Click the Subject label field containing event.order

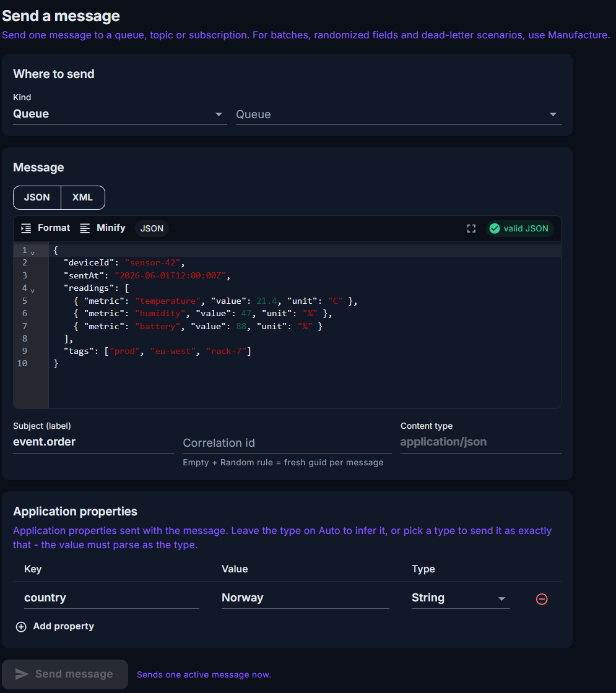[x=93, y=442]
